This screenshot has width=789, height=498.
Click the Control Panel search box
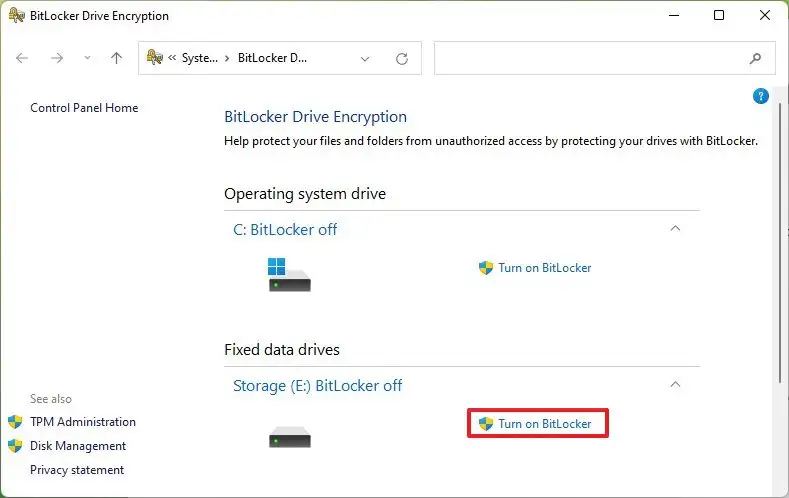[590, 58]
